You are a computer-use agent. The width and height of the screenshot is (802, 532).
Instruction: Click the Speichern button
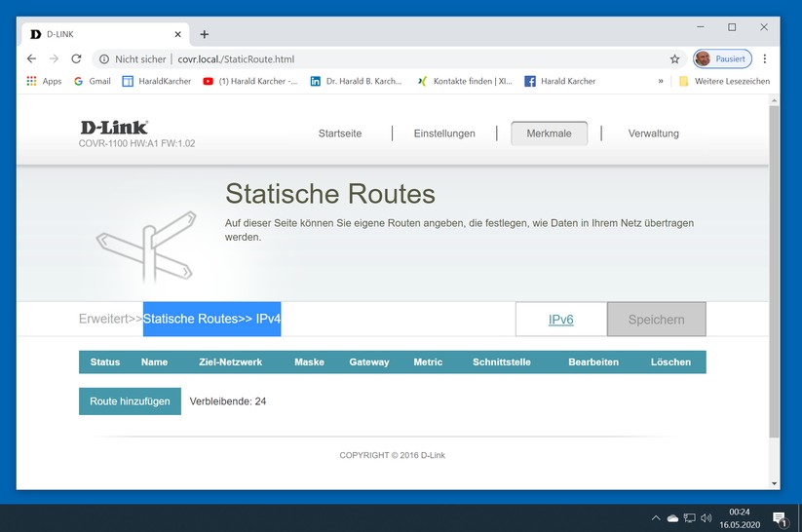[x=656, y=320]
